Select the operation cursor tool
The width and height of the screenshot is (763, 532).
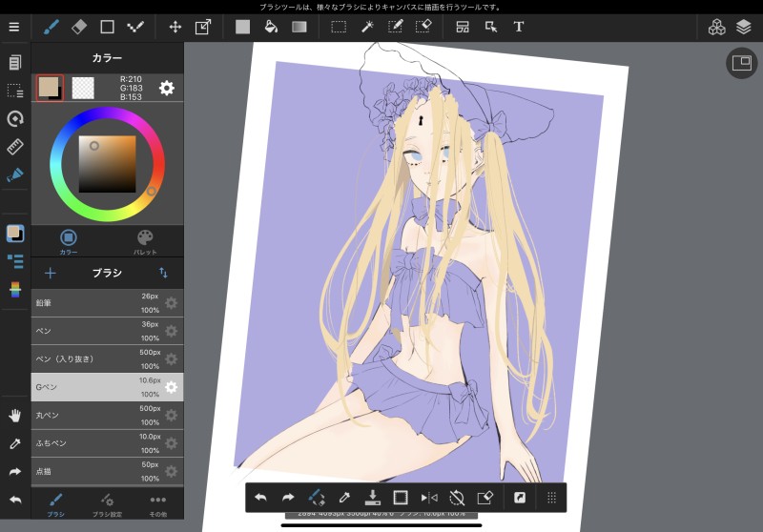coord(491,27)
